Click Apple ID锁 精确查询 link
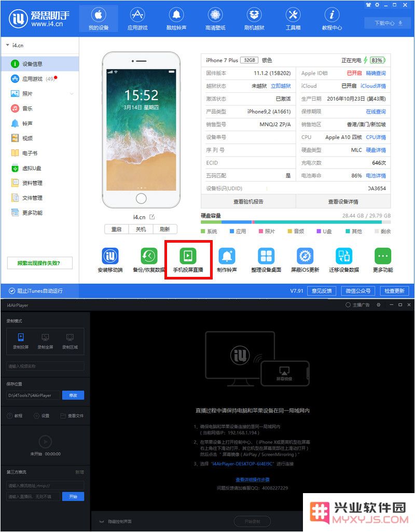This screenshot has width=415, height=532. click(x=376, y=73)
